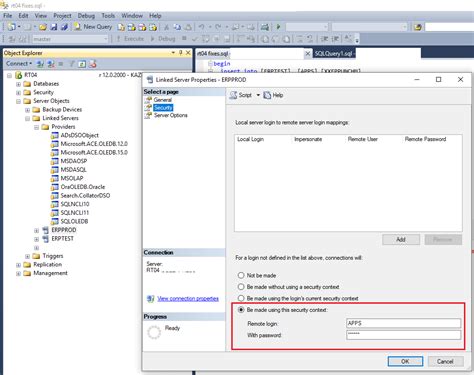Screen dimensions: 474x375
Task: Expand the Databases node
Action: pos(19,84)
